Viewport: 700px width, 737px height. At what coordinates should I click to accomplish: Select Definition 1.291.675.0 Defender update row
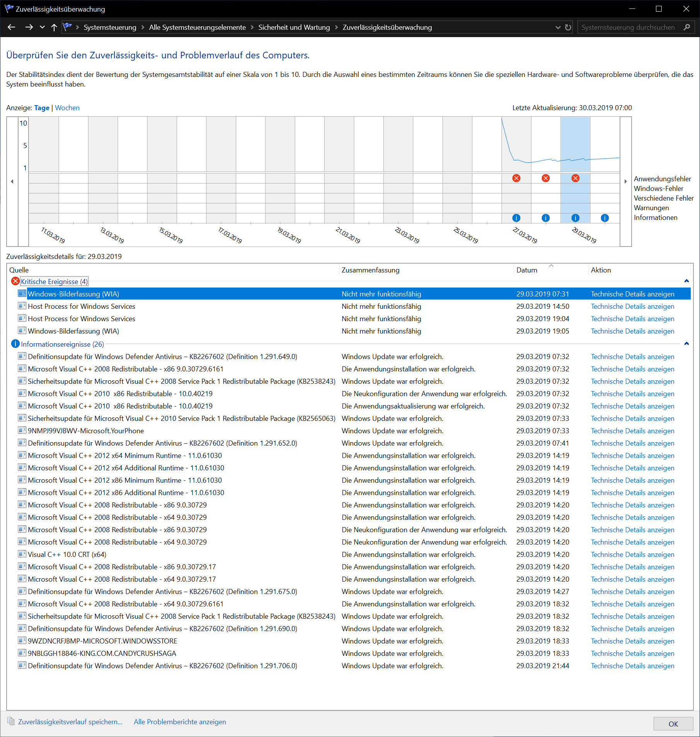pyautogui.click(x=354, y=592)
